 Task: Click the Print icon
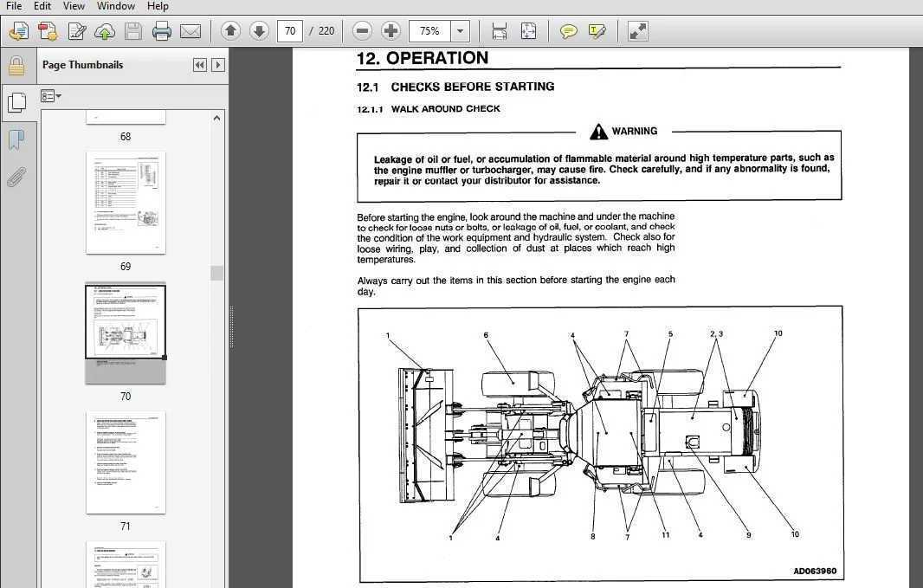(x=162, y=31)
